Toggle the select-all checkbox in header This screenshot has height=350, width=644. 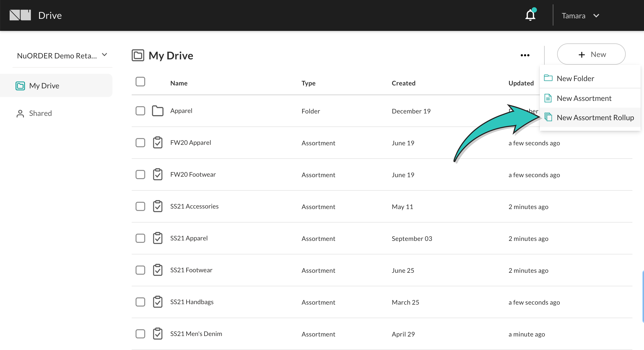(140, 82)
